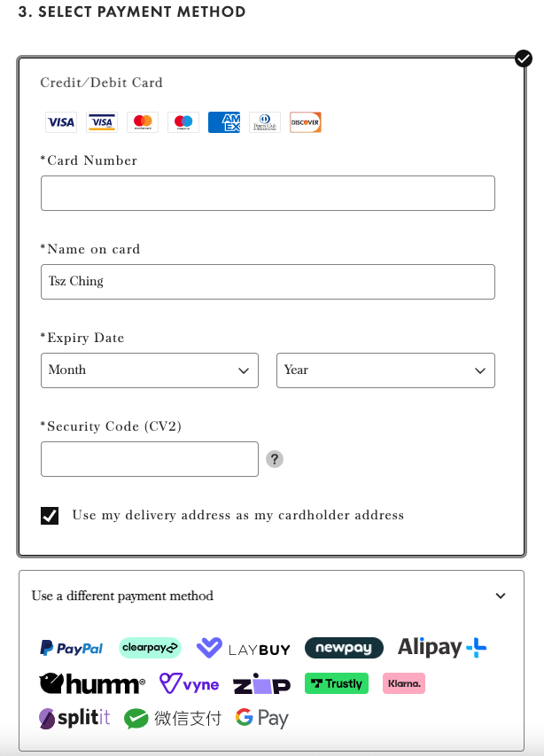Screen dimensions: 544x756
Task: Select the Alipay+ payment logo
Action: coord(442,648)
